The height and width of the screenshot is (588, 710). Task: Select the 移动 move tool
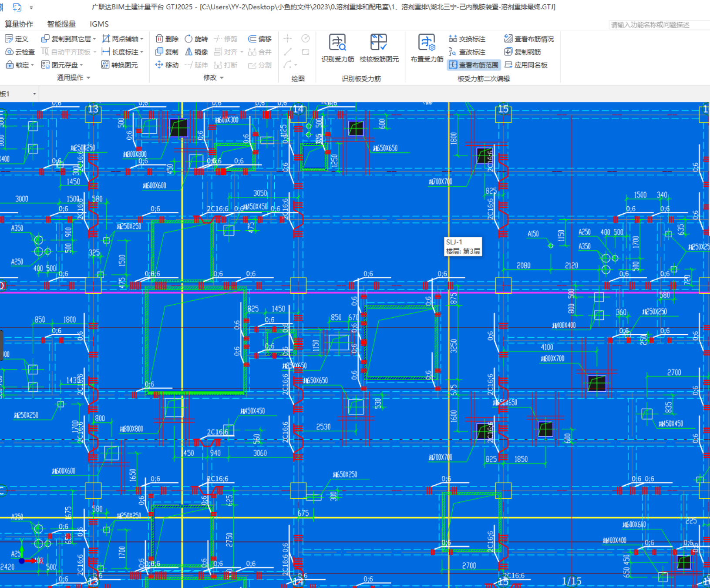[167, 65]
